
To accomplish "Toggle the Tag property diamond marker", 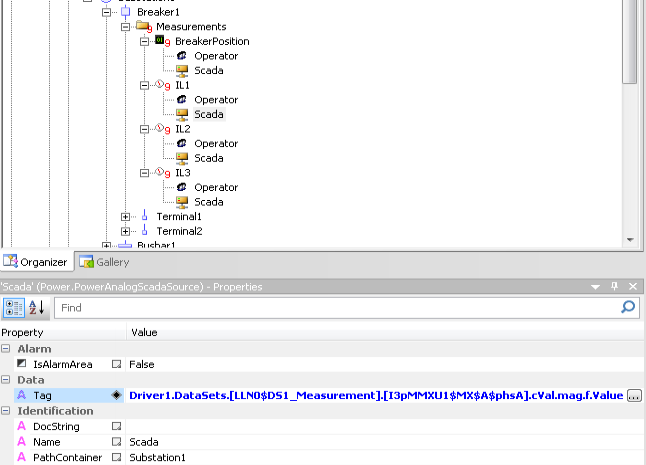I will [117, 395].
